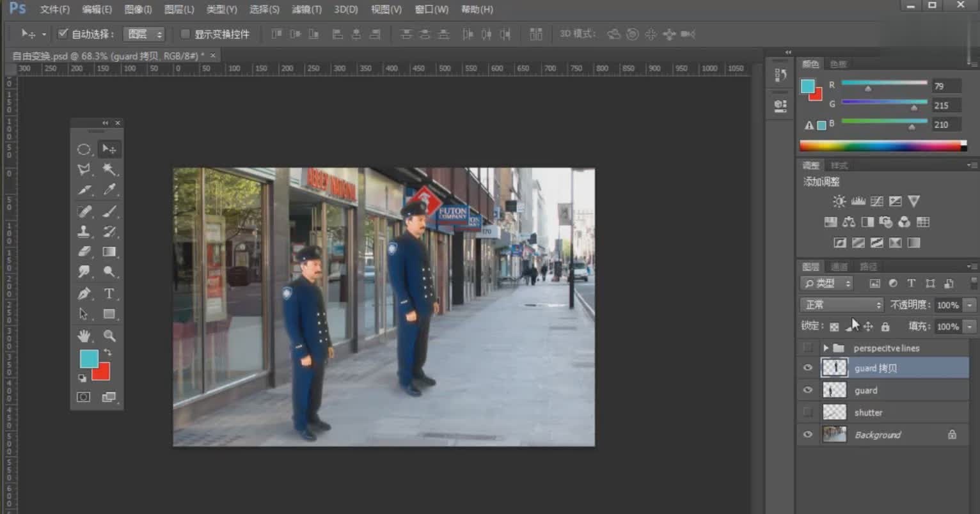Switch to the 色板 tab

pyautogui.click(x=838, y=64)
